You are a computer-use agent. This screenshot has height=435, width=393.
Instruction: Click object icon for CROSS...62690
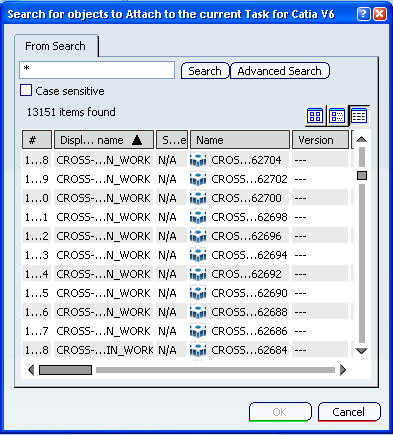198,293
